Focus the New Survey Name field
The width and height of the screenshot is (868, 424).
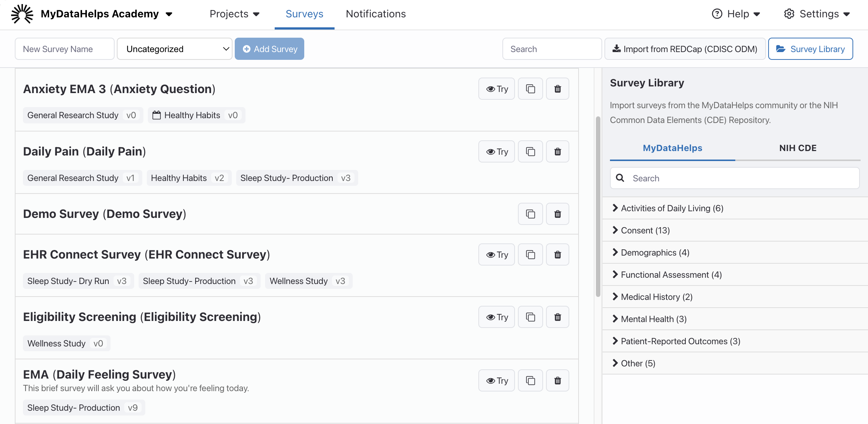tap(65, 49)
